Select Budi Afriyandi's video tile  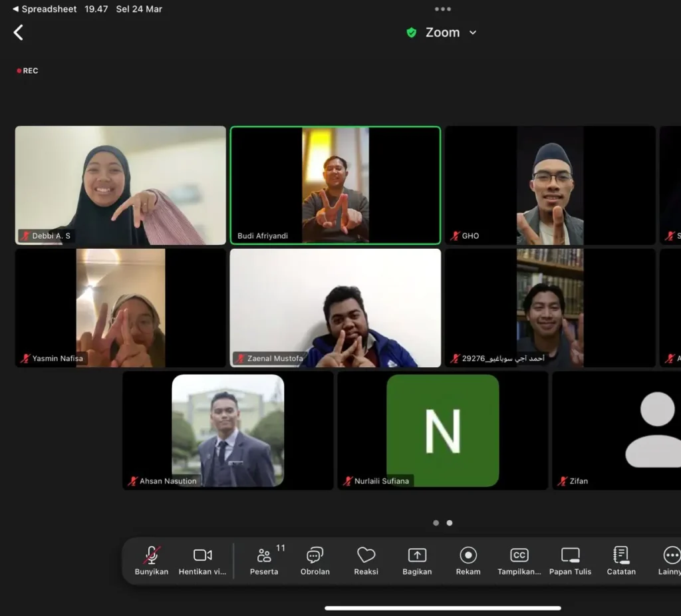[335, 185]
